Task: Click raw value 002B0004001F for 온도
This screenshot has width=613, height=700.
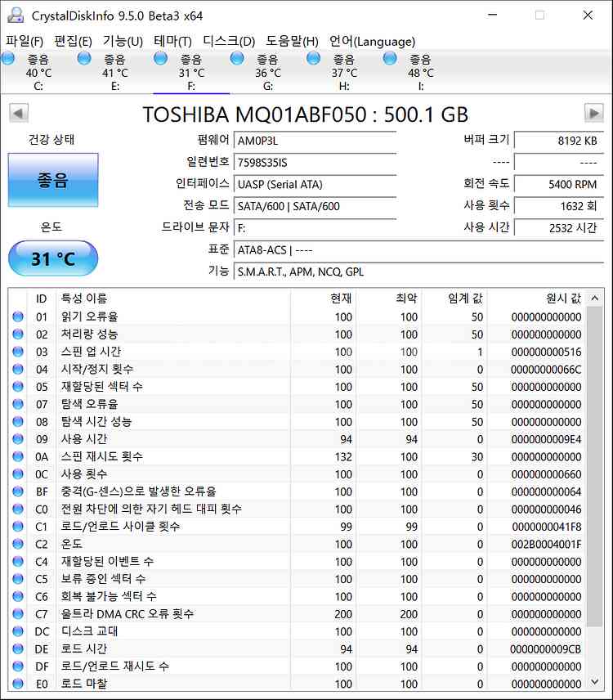Action: pos(547,544)
